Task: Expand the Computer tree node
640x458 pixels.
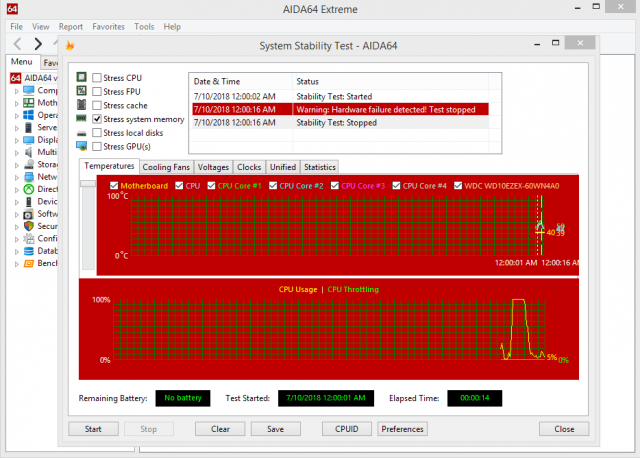Action: coord(17,90)
